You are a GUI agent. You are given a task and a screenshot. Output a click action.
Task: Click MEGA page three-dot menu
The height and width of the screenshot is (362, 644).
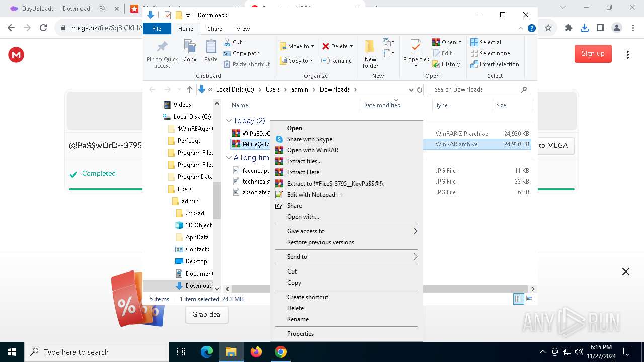point(627,54)
